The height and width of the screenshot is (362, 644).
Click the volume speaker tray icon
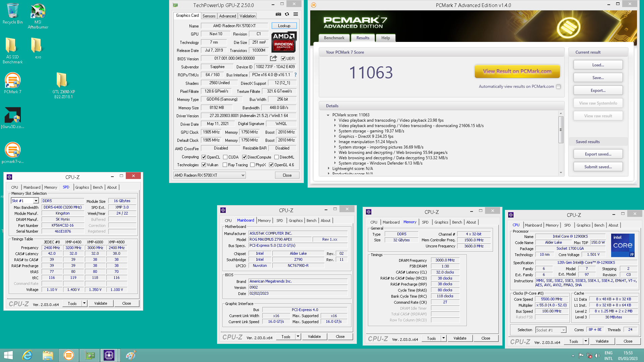point(597,356)
